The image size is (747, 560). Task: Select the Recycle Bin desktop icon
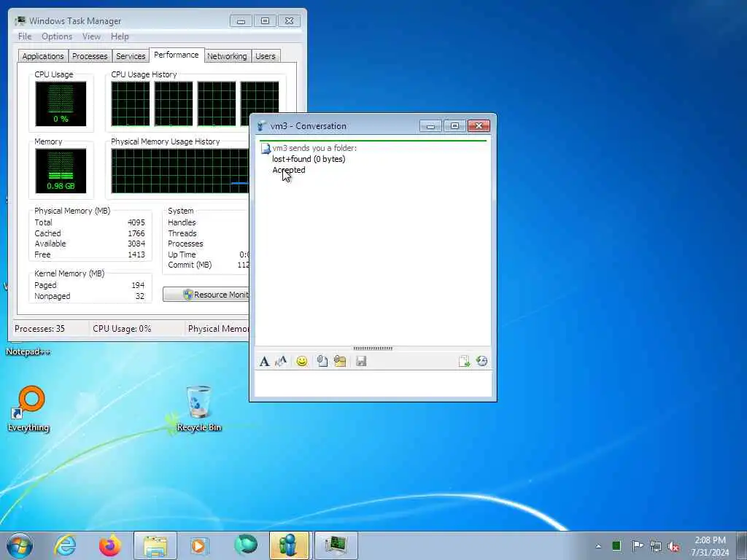point(198,408)
